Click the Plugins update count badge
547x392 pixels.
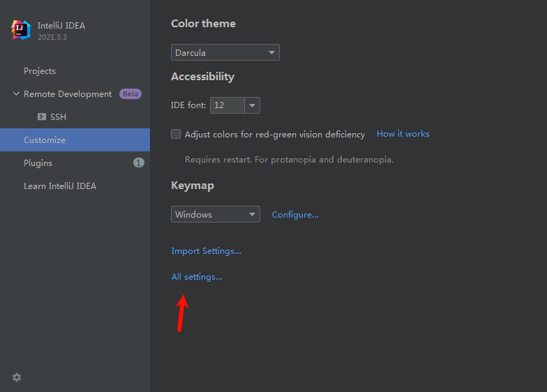(139, 163)
